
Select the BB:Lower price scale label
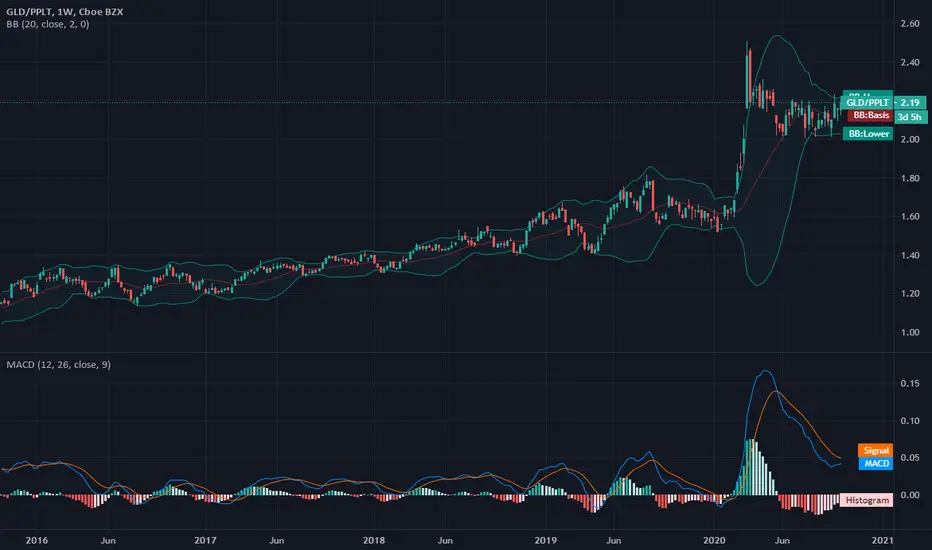click(x=868, y=134)
